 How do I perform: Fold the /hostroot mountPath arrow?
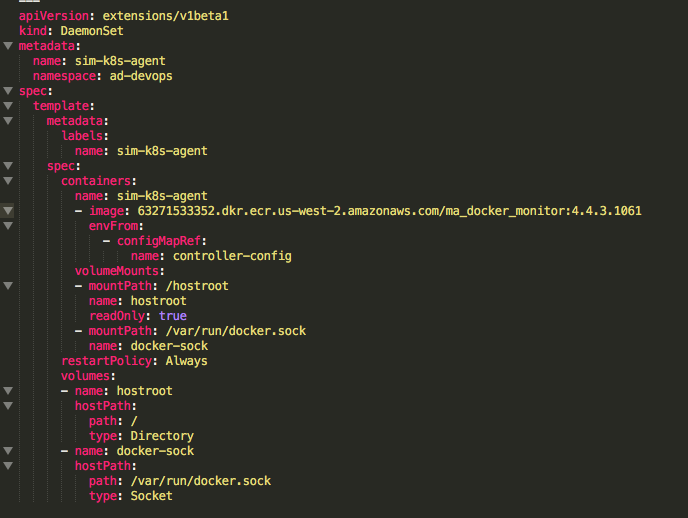pos(8,286)
